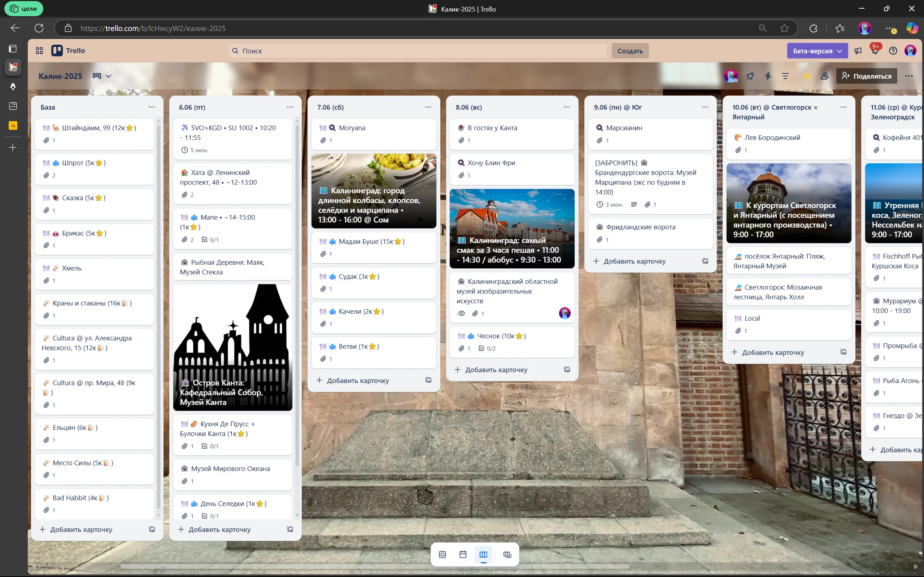The image size is (924, 577).
Task: Click Добавить карточку under 9.06 (пн) list
Action: point(634,261)
